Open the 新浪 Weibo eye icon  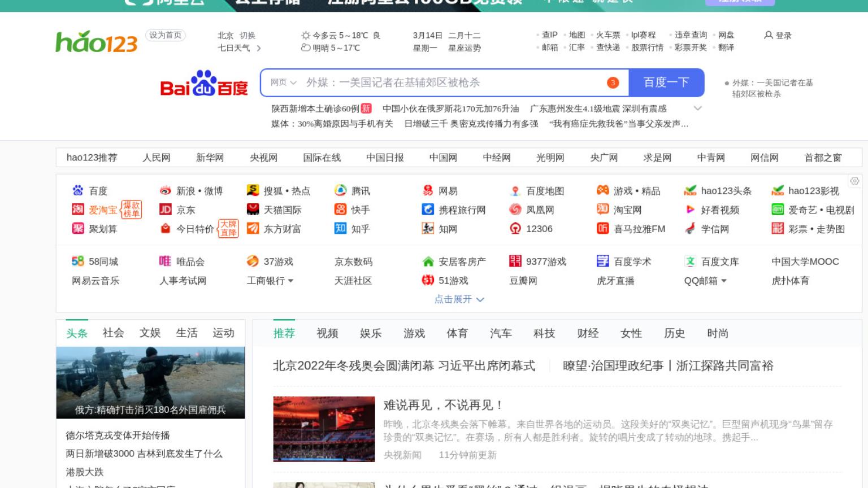coord(165,190)
